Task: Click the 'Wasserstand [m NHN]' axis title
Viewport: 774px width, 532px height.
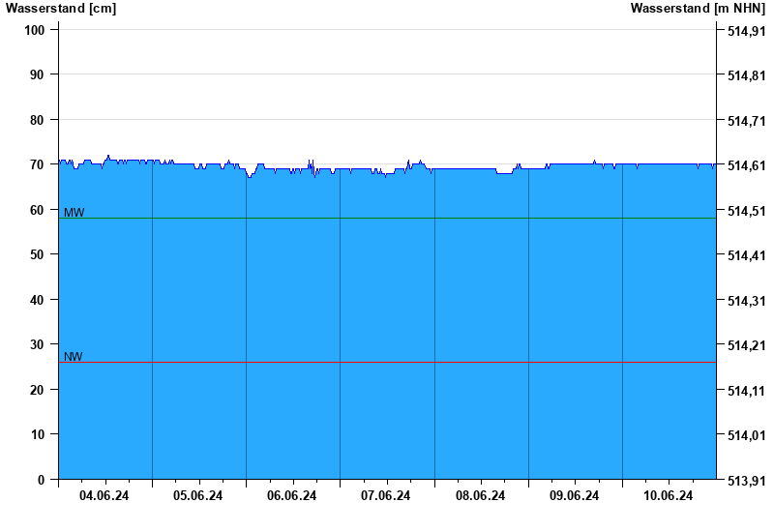Action: coord(698,9)
